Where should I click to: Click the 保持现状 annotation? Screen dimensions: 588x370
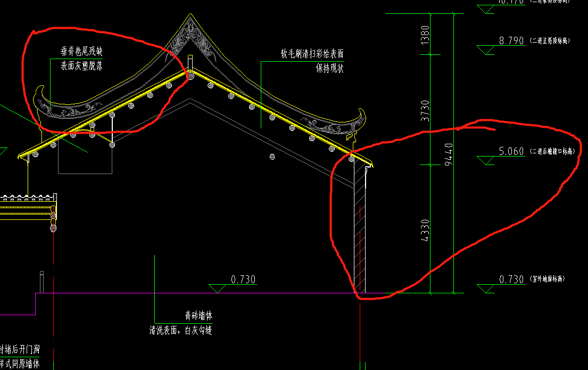pos(329,68)
